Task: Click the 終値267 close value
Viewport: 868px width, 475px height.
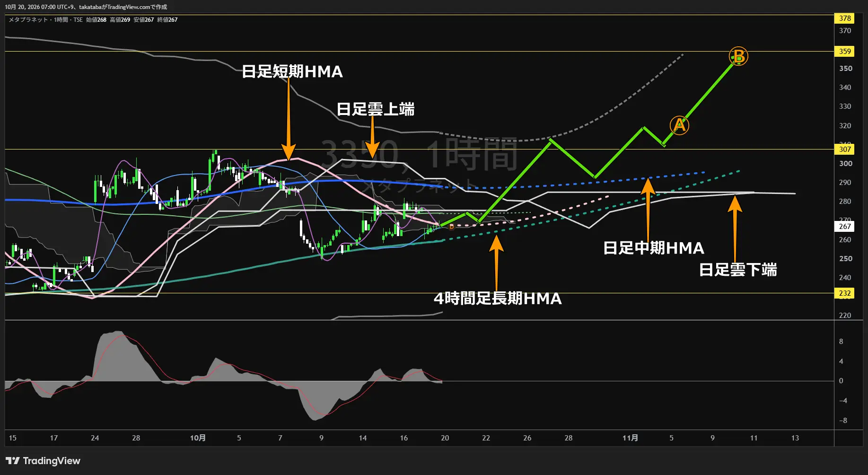Action: pyautogui.click(x=167, y=20)
